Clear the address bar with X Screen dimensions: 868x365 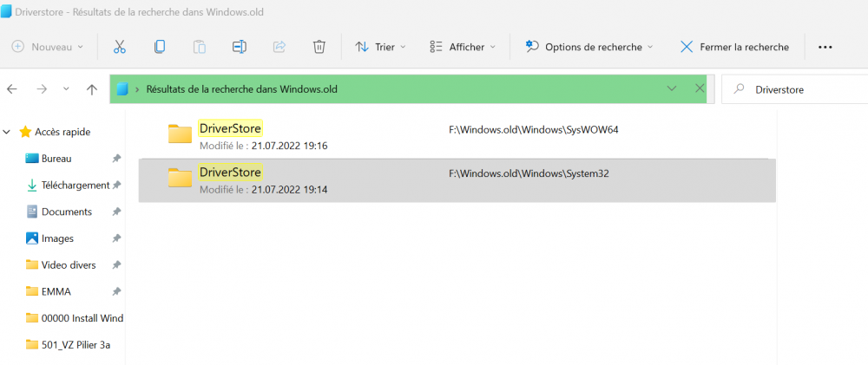(x=700, y=88)
